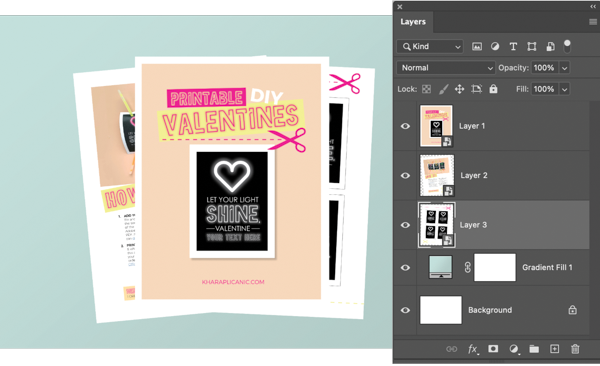Open the Fill slider dropdown arrow
This screenshot has height=366, width=600.
[x=564, y=89]
